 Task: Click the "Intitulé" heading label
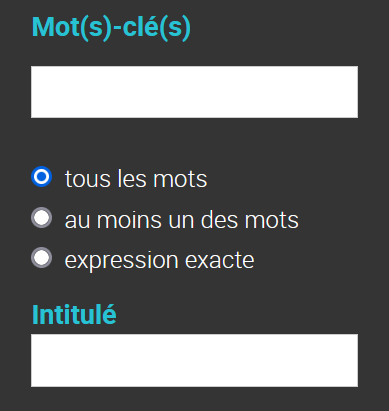coord(74,314)
